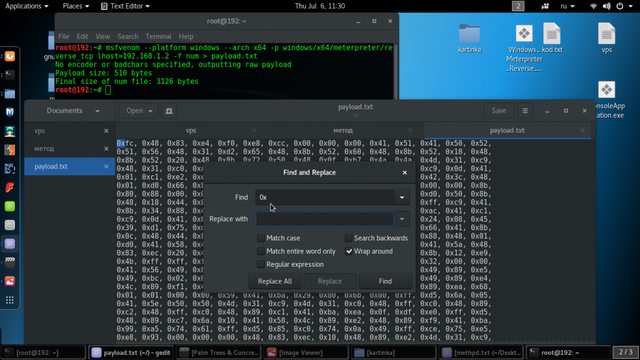This screenshot has width=640, height=360.
Task: Open the Documents panel dropdown
Action: (x=73, y=111)
